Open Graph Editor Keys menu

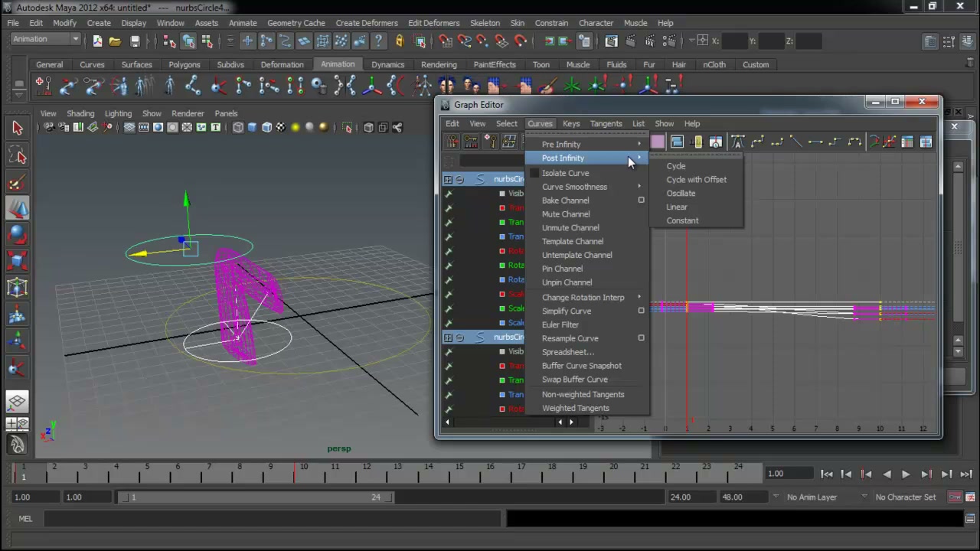(571, 124)
